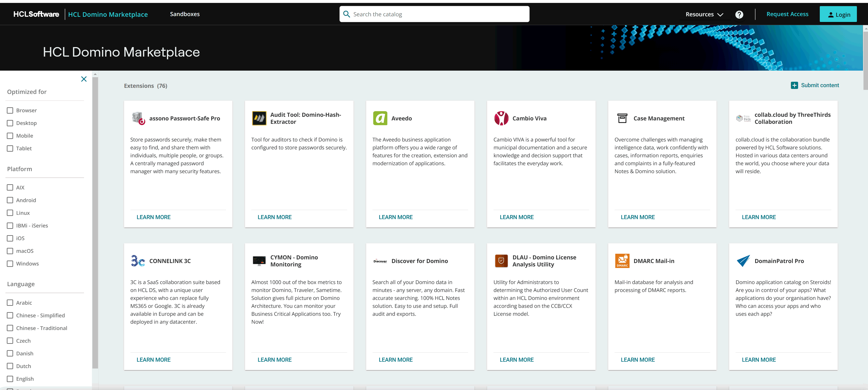Viewport: 868px width, 390px height.
Task: Focus the Search the catalog field
Action: (x=434, y=14)
